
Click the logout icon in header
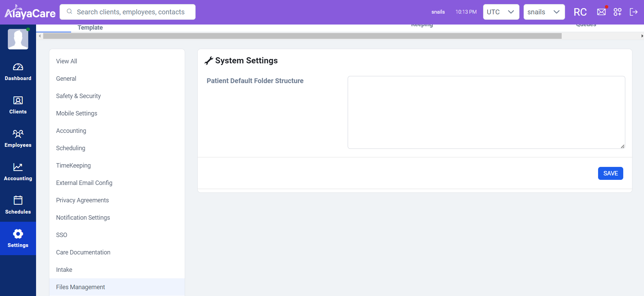click(x=633, y=12)
